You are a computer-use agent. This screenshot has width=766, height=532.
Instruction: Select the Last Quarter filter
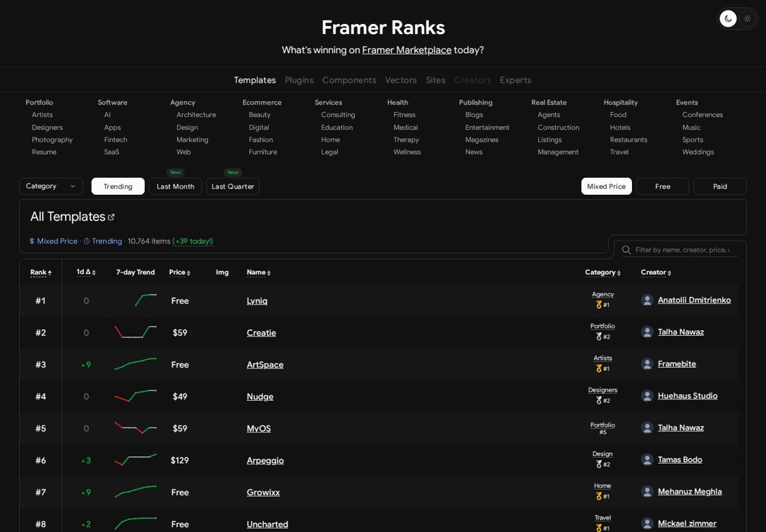[233, 186]
